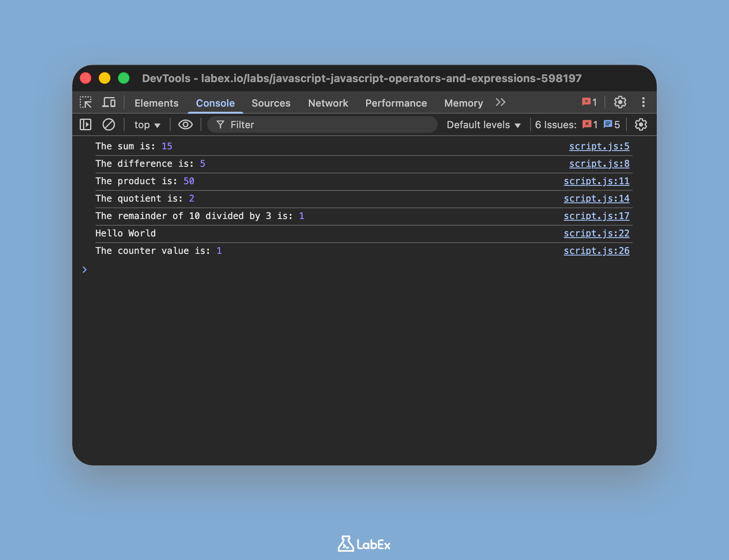Open DevTools settings with the gear icon
This screenshot has height=560, width=729.
tap(620, 102)
